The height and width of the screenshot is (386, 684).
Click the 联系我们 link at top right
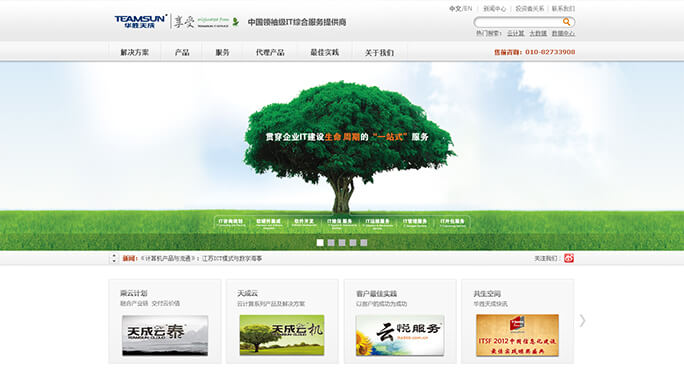(563, 9)
